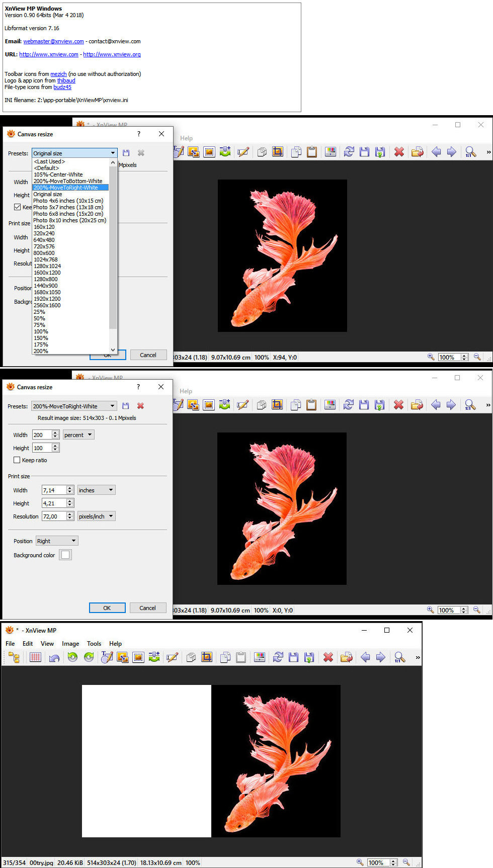Click the zoom-out magnifier in the 514x303x24 status bar
The image size is (493, 868).
406,862
